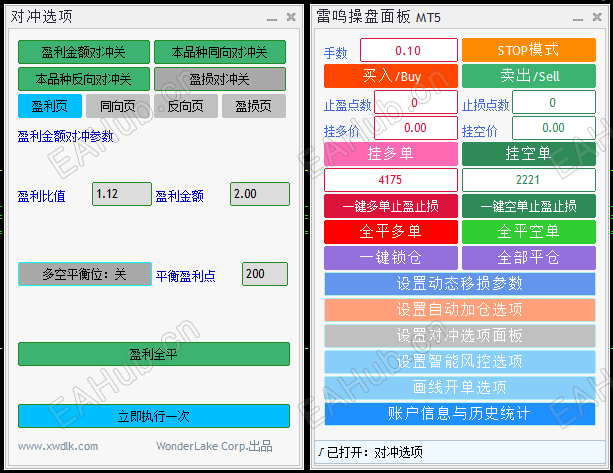This screenshot has width=613, height=473.
Task: Open 账户信息与历史统计 panel
Action: point(460,414)
